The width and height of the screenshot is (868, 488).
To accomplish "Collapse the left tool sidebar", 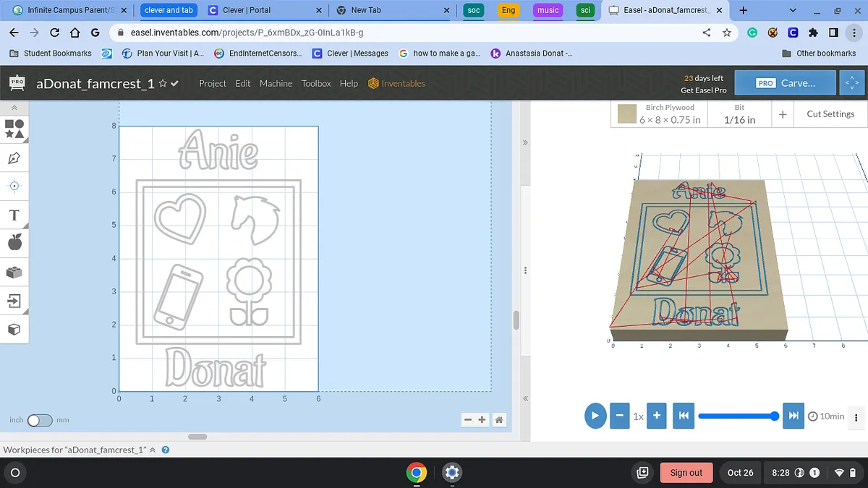I will [14, 107].
